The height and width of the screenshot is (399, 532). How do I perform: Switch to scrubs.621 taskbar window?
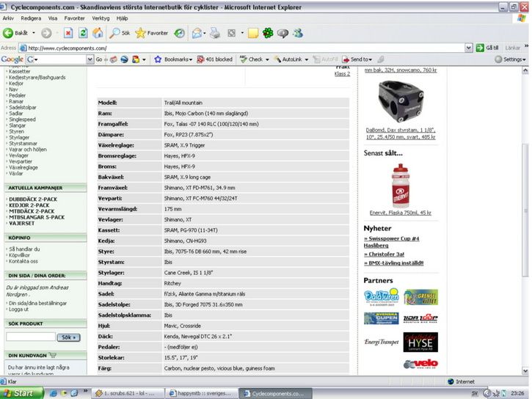127,394
